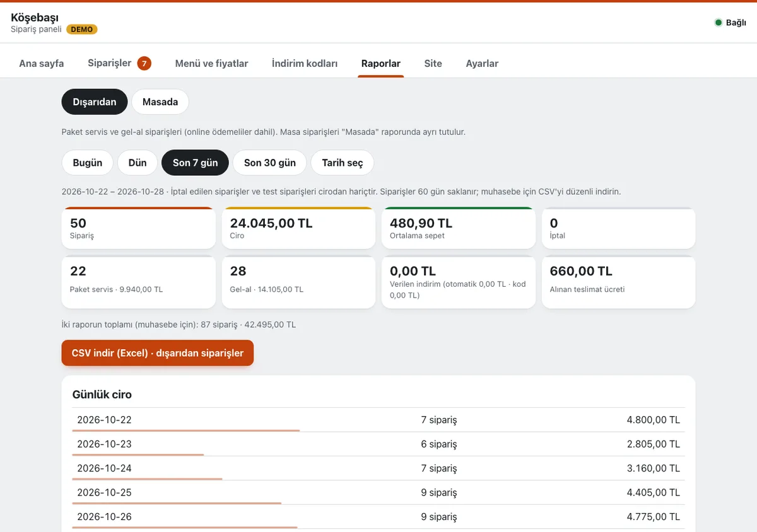Click the İptal count card
The width and height of the screenshot is (757, 532).
pyautogui.click(x=619, y=228)
